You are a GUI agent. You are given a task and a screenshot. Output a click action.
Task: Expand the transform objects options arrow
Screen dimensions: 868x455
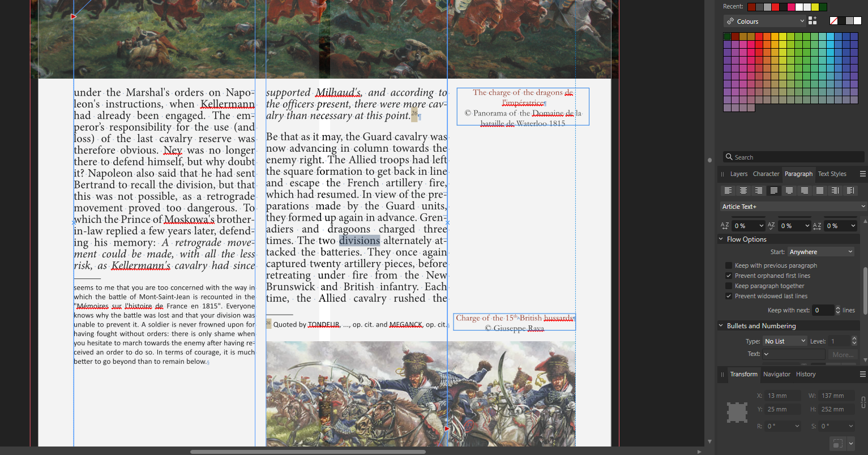[850, 443]
